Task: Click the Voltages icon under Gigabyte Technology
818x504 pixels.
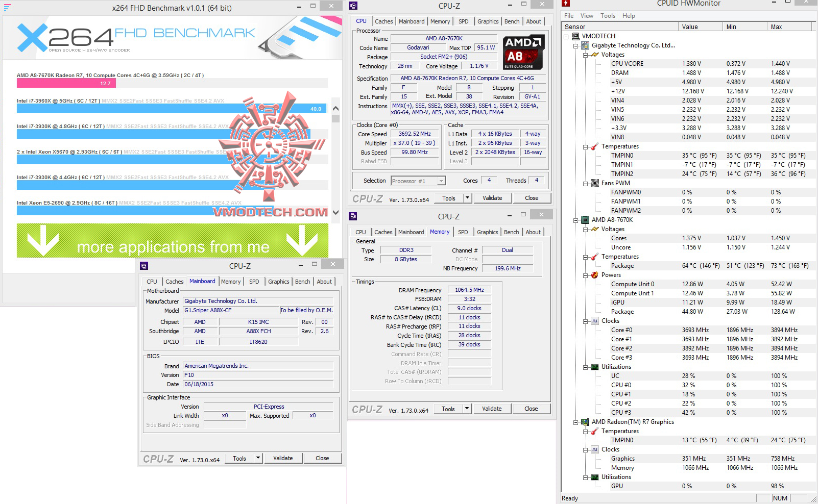Action: point(595,55)
